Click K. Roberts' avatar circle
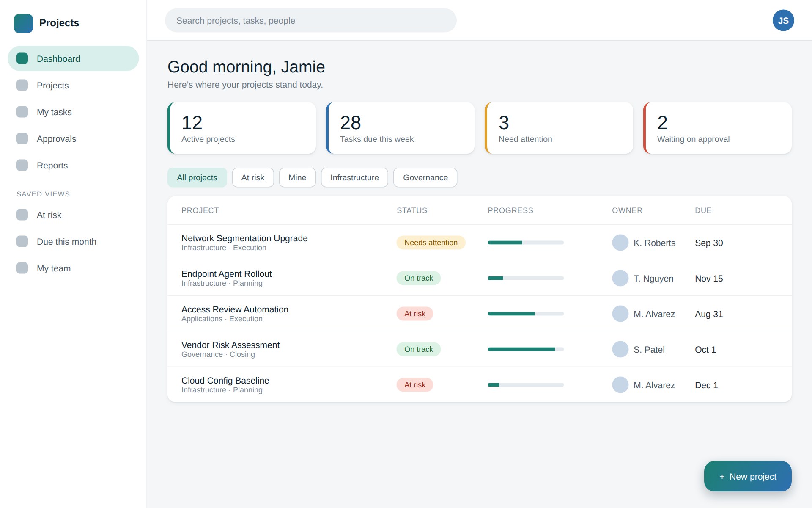The width and height of the screenshot is (812, 508). [x=620, y=243]
